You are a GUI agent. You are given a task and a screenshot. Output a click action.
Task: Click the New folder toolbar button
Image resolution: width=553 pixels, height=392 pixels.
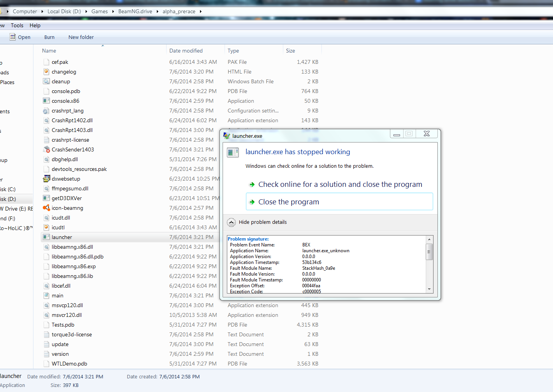point(81,37)
